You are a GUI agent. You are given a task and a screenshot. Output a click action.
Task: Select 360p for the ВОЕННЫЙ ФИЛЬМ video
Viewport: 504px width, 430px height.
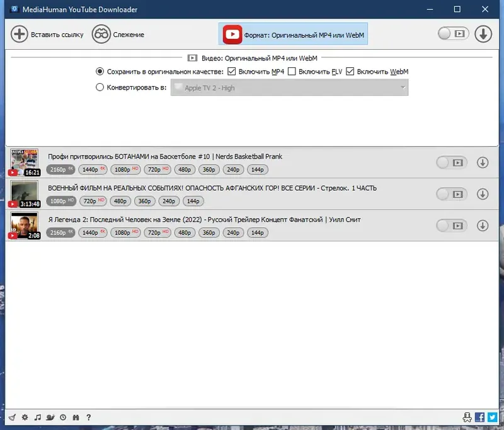pyautogui.click(x=145, y=201)
